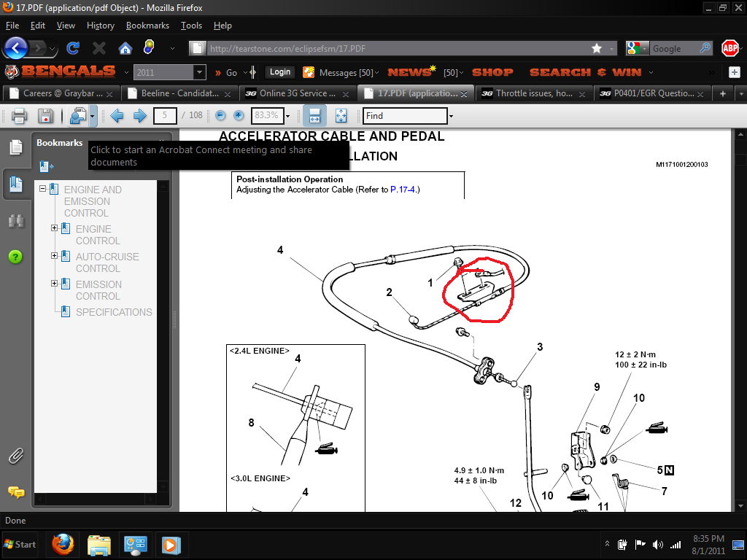The height and width of the screenshot is (560, 747).
Task: Open the search binoculars panel
Action: pyautogui.click(x=15, y=220)
